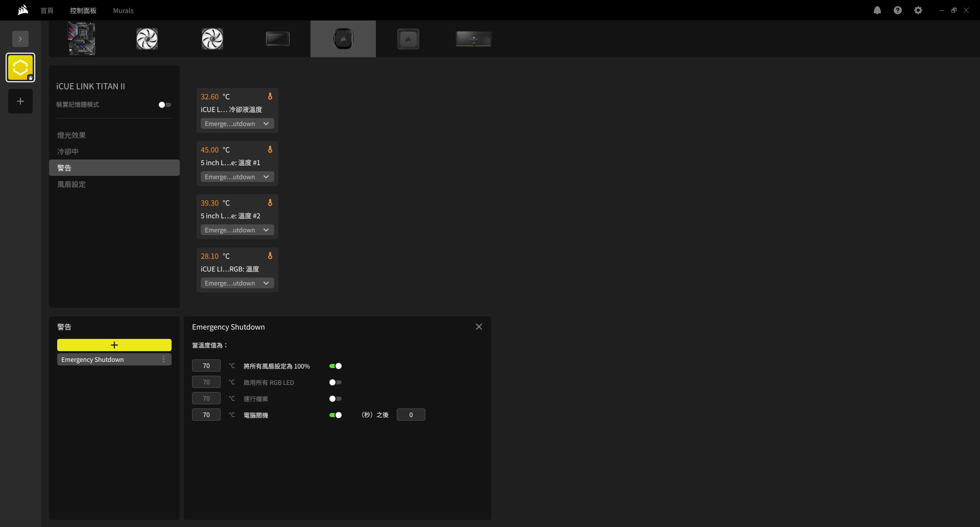Image resolution: width=980 pixels, height=527 pixels.
Task: Select the RAM memory module device icon
Action: click(x=474, y=39)
